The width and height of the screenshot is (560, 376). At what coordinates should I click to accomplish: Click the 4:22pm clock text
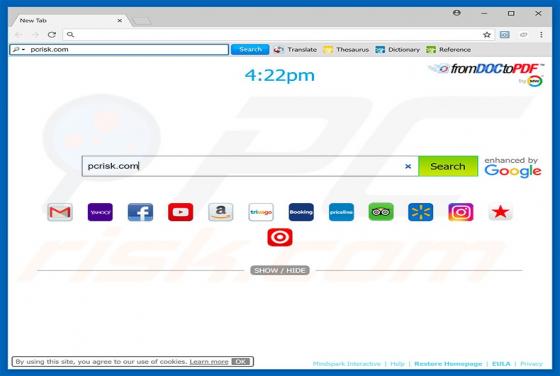[x=280, y=75]
